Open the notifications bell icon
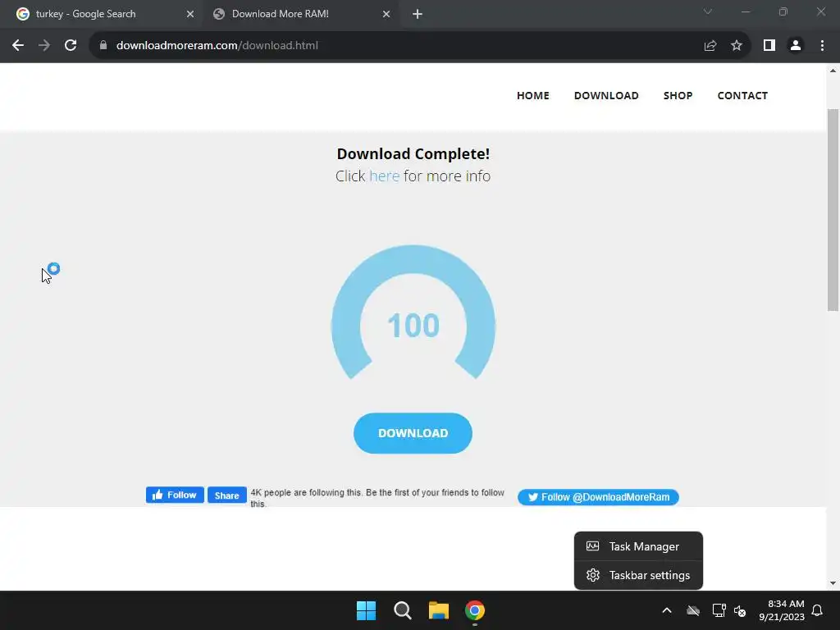 [818, 610]
